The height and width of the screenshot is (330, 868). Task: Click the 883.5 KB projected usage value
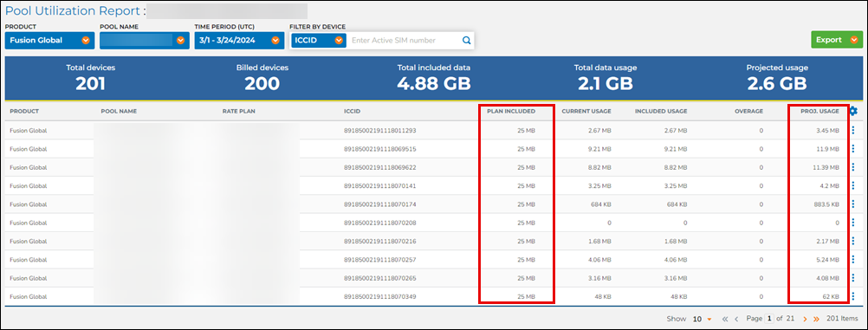(827, 204)
